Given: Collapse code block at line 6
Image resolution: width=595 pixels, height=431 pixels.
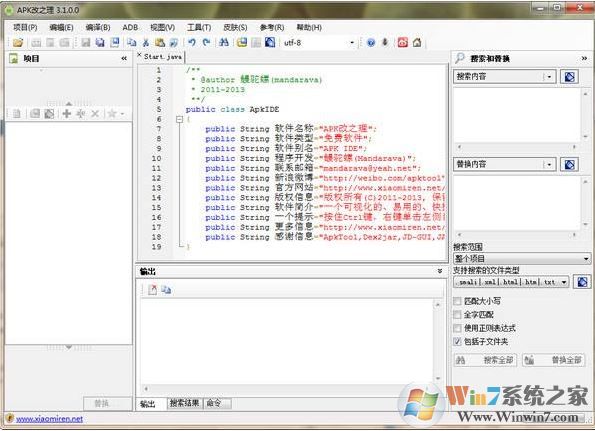Looking at the screenshot, I should click(x=179, y=119).
